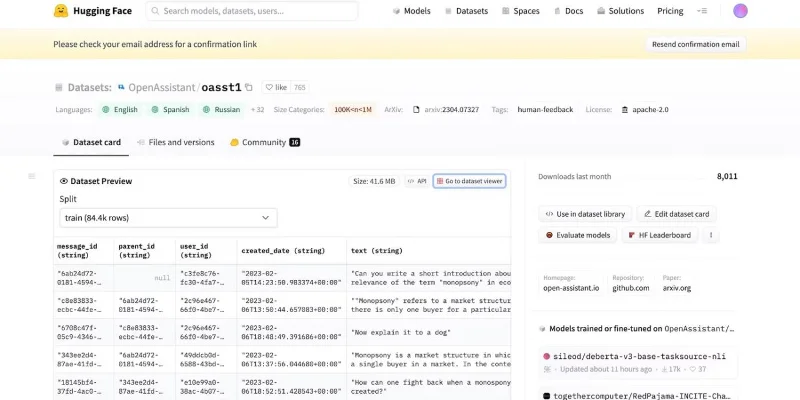Viewport: 800px width, 400px height.
Task: Open Spaces in the top navigation
Action: pyautogui.click(x=520, y=11)
